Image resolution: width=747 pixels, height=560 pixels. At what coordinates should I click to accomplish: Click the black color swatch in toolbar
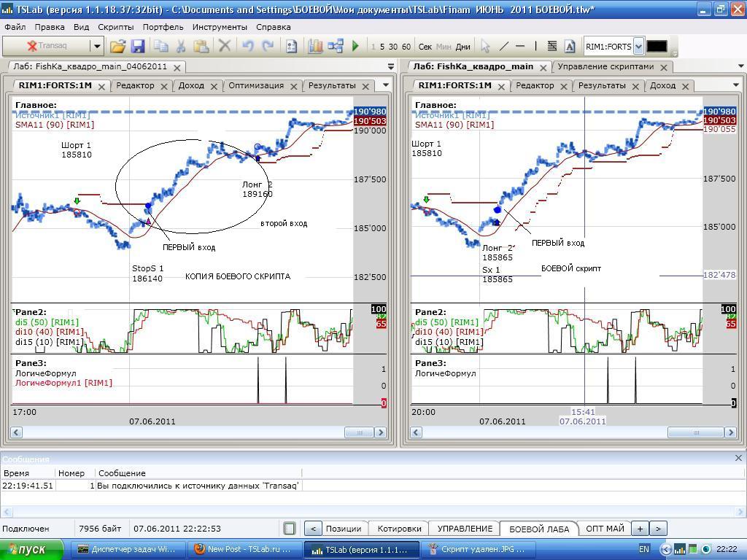point(657,46)
